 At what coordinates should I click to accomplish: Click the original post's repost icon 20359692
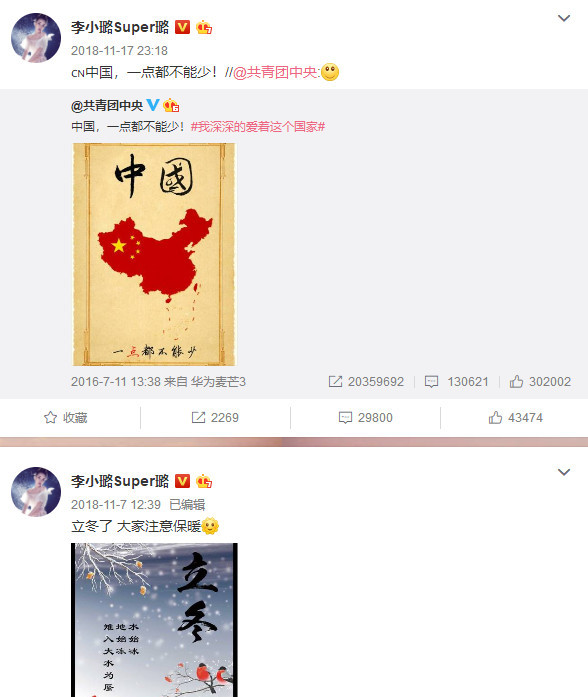click(335, 381)
